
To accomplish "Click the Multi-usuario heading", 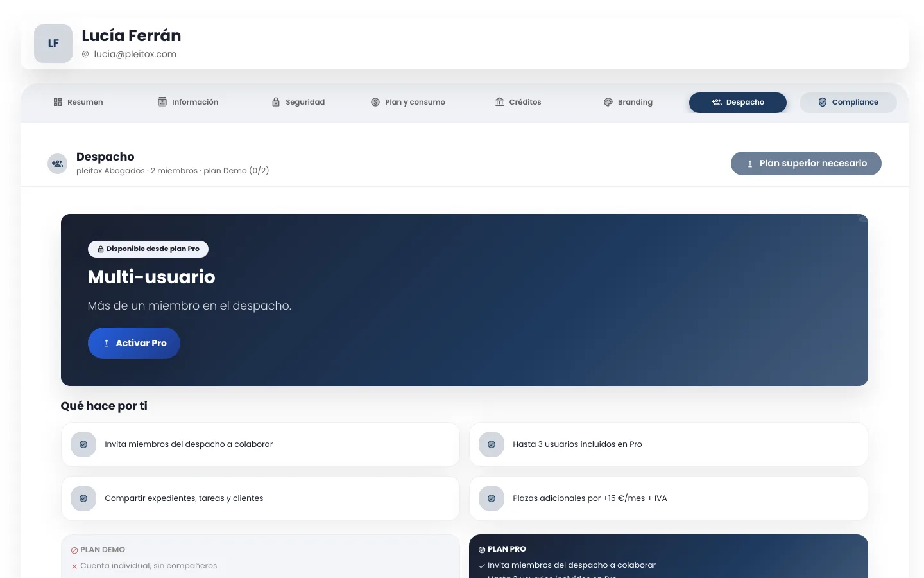I will (x=151, y=277).
